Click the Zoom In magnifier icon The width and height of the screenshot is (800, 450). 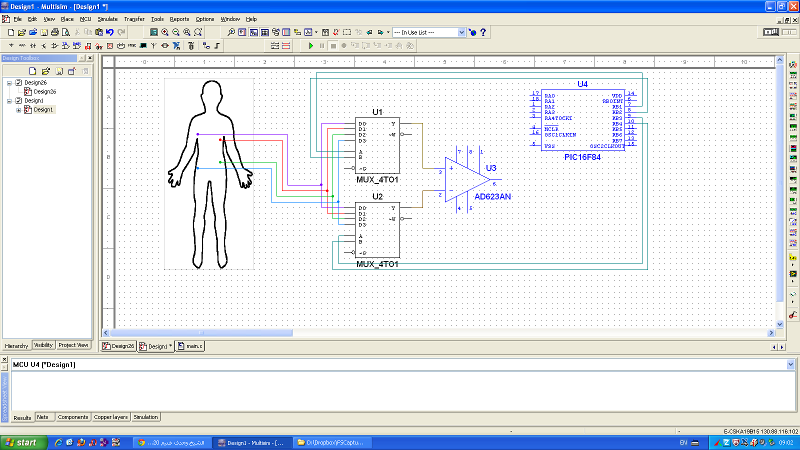tap(165, 32)
